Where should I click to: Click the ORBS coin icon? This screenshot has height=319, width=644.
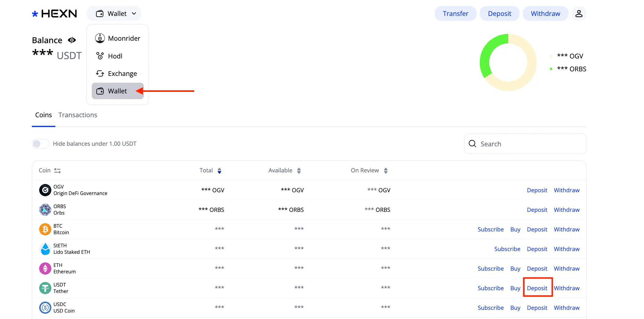pos(45,210)
